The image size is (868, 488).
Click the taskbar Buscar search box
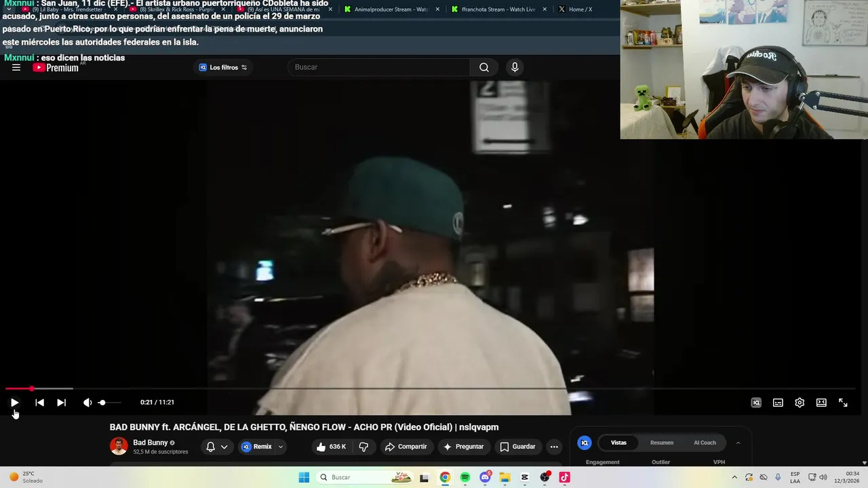coord(366,477)
